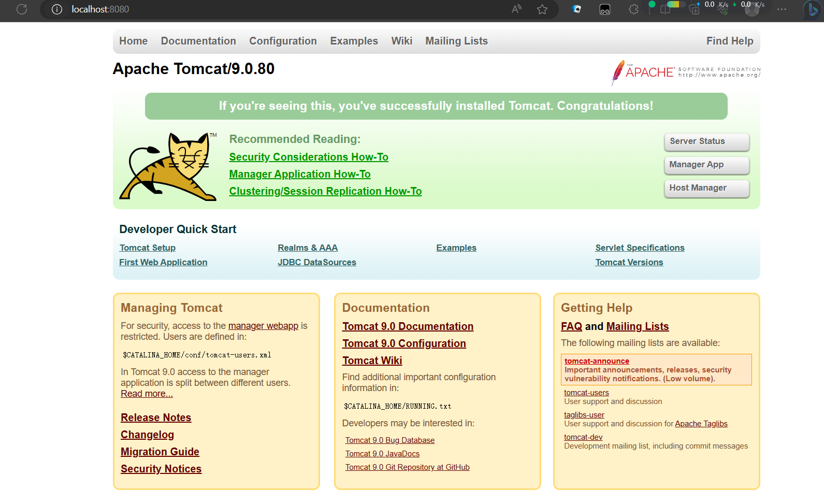Open the Tomcat Versions link
Viewport: 824px width, 504px height.
pyautogui.click(x=629, y=262)
